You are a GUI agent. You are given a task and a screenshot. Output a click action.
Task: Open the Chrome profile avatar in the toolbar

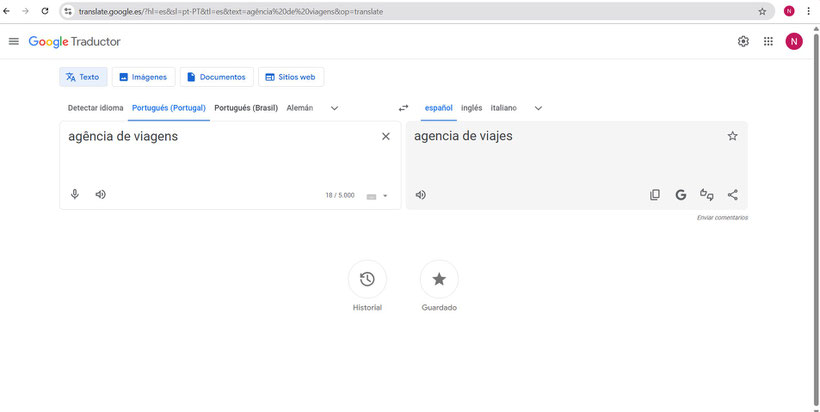[789, 12]
